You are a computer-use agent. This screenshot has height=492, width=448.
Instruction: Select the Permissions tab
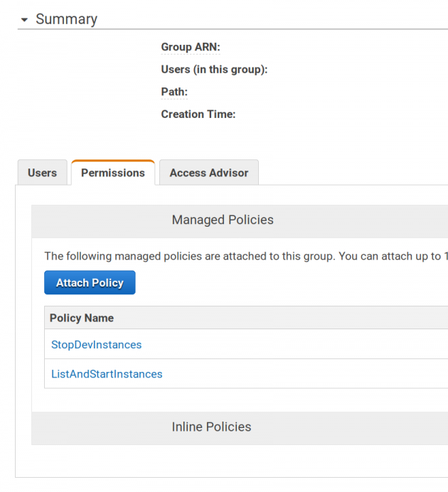[113, 173]
